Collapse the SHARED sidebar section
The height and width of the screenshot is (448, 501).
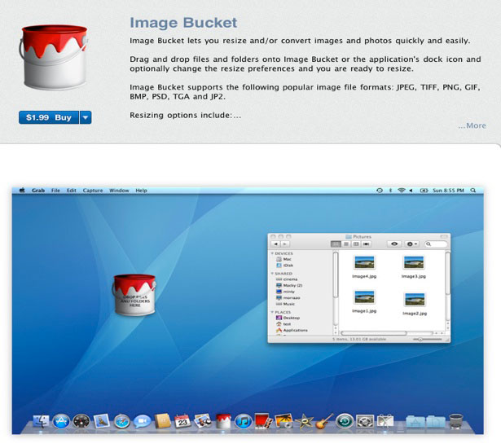pyautogui.click(x=272, y=274)
